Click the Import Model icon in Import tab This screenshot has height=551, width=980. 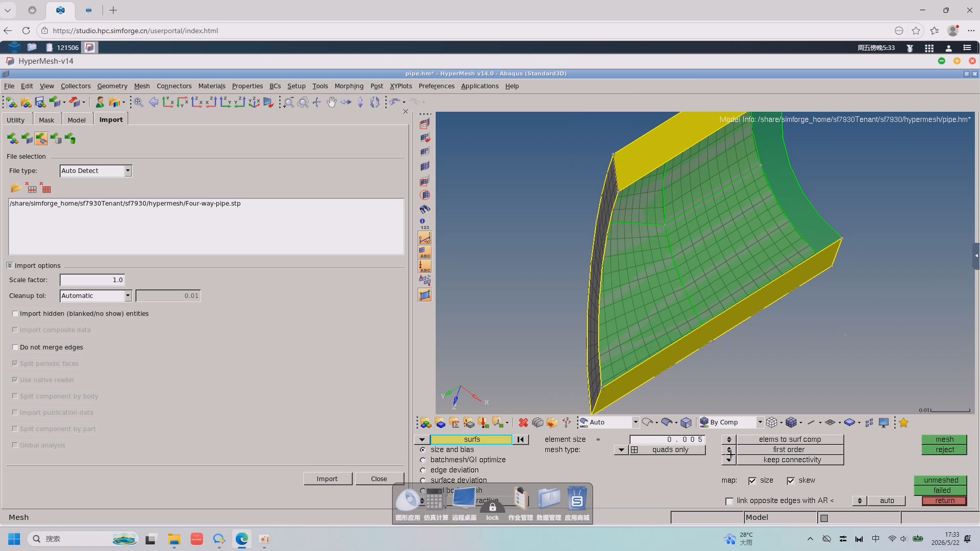pyautogui.click(x=13, y=139)
